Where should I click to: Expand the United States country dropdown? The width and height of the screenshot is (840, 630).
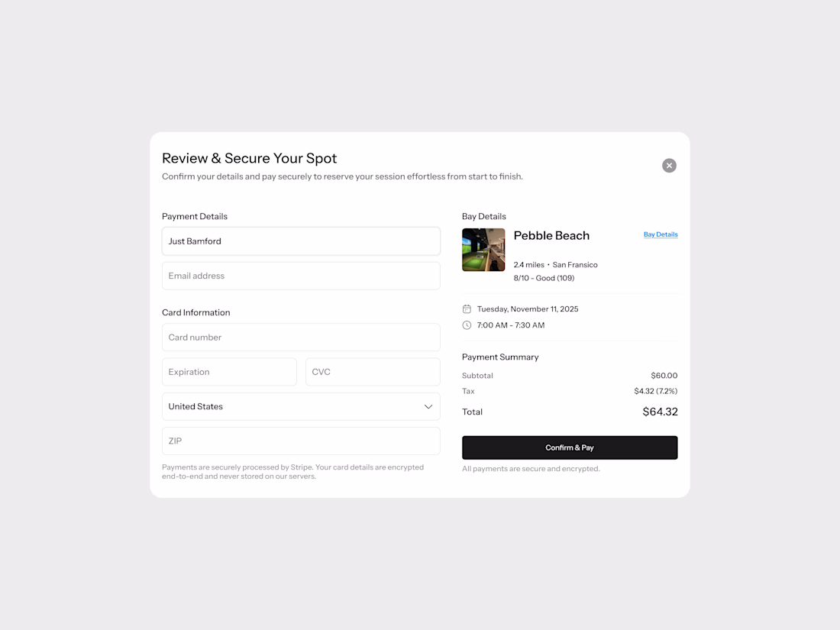[x=301, y=406]
